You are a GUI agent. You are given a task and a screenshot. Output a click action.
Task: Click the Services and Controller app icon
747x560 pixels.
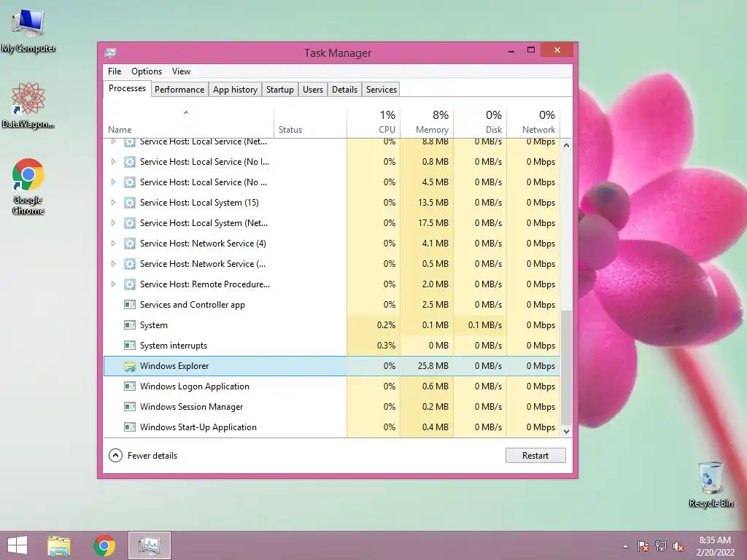pyautogui.click(x=130, y=305)
